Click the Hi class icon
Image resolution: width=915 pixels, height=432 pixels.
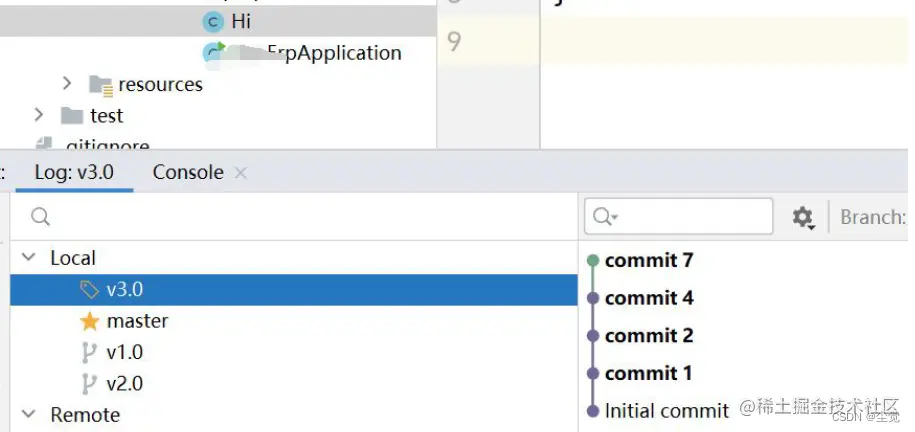(213, 22)
